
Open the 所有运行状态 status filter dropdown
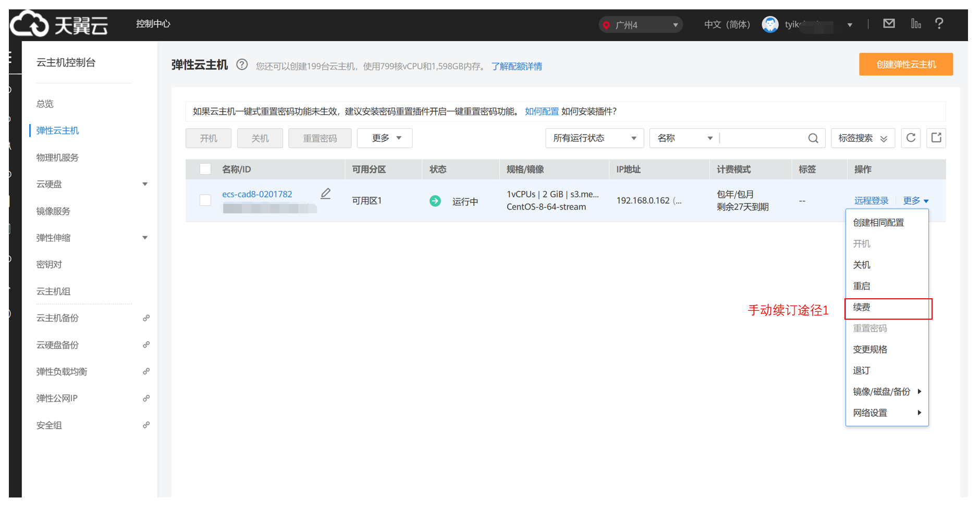(594, 138)
